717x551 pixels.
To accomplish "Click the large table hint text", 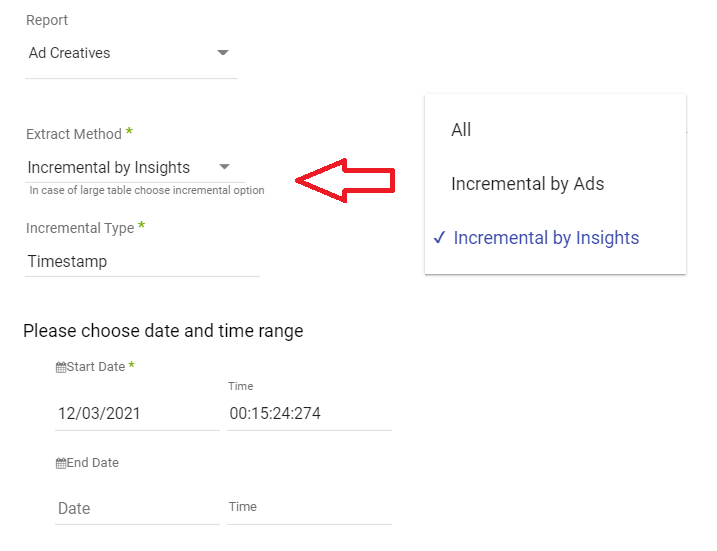I will (x=147, y=190).
